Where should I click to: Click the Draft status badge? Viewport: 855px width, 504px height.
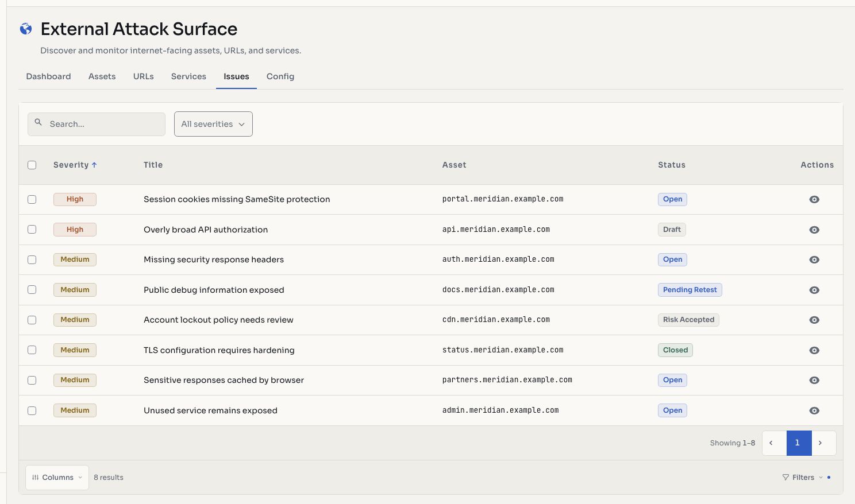coord(672,230)
